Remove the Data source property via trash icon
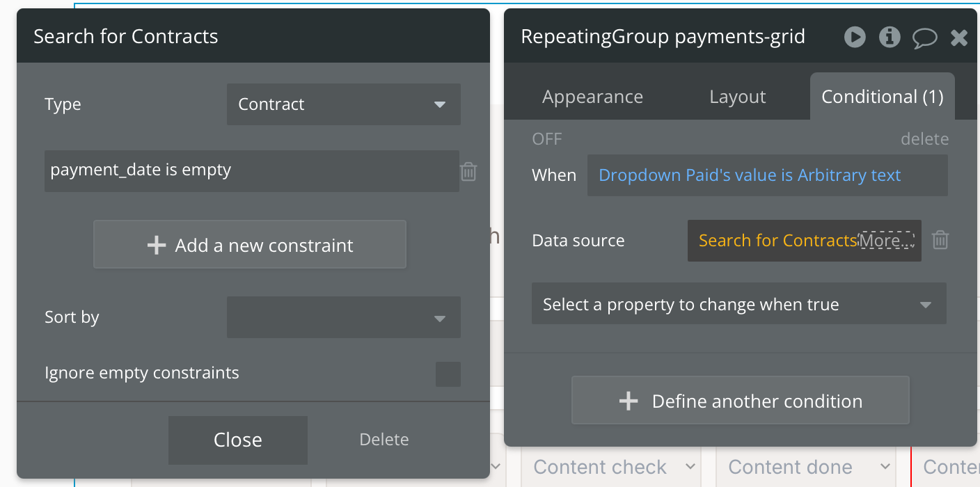The image size is (980, 487). click(x=940, y=240)
